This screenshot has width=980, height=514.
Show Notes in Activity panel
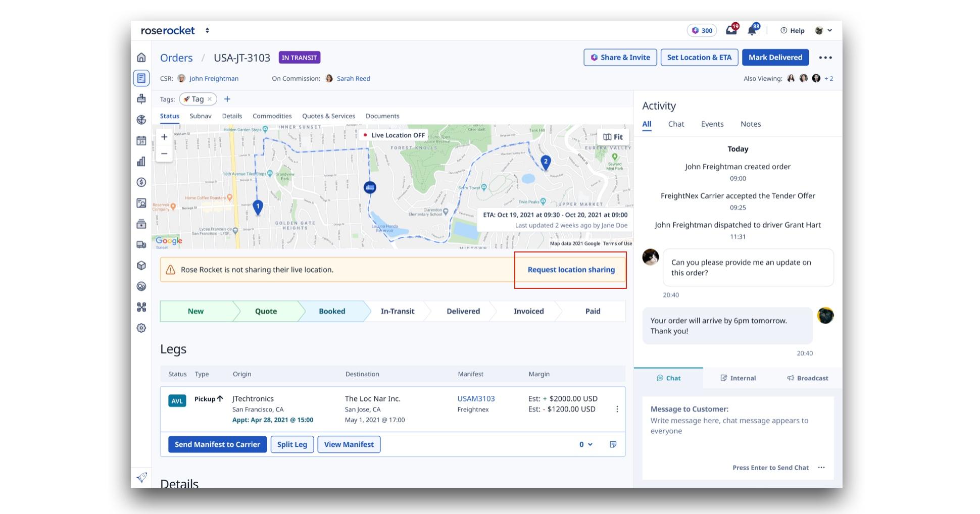(751, 124)
